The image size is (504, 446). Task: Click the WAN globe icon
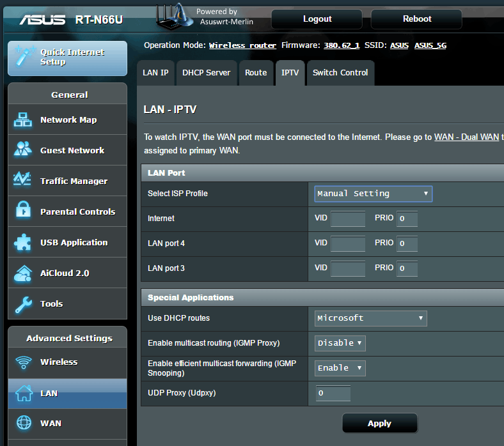click(24, 423)
